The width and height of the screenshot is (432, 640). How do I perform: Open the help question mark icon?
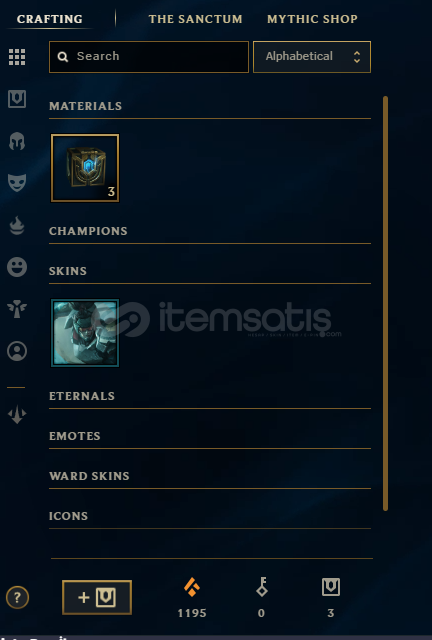(x=17, y=598)
